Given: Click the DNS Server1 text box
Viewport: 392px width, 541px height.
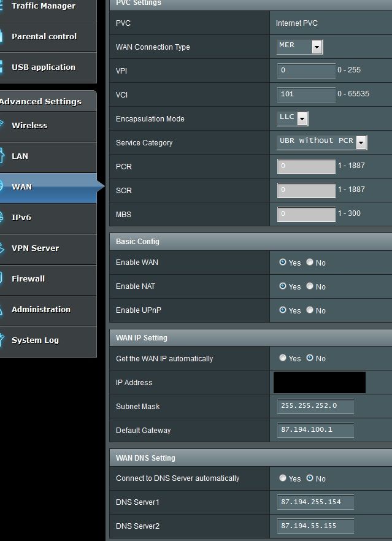Looking at the screenshot, I should pos(315,502).
